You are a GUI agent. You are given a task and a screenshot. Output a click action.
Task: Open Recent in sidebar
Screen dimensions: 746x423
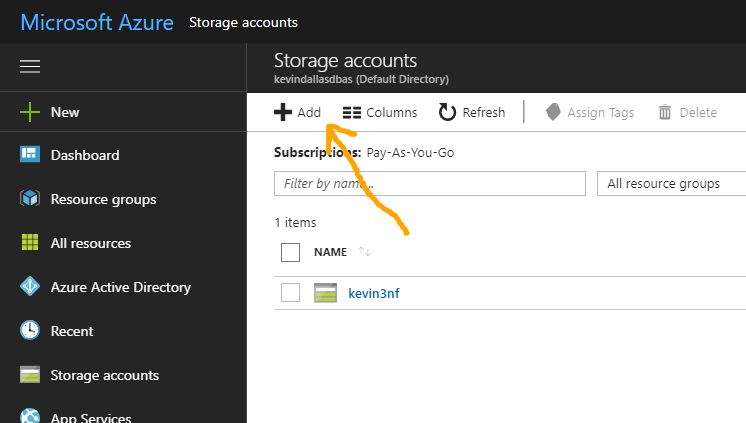tap(72, 331)
